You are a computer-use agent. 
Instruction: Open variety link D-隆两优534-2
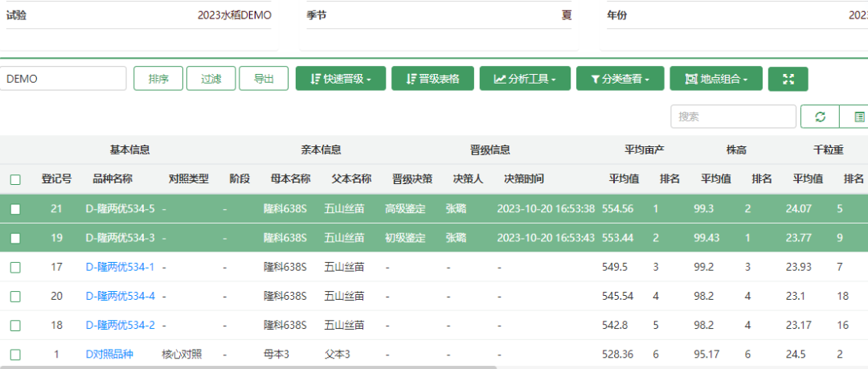[x=120, y=326]
